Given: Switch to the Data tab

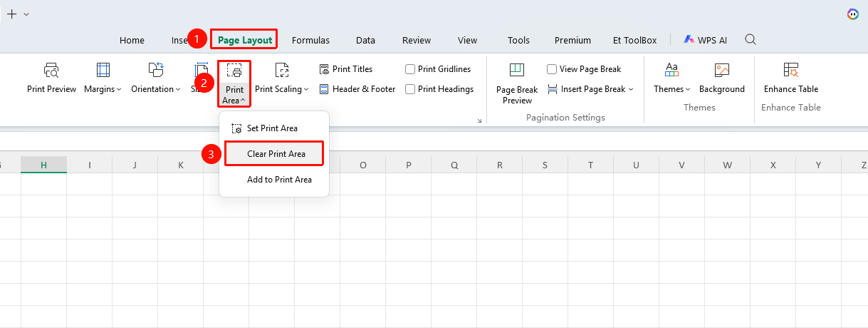Looking at the screenshot, I should pyautogui.click(x=365, y=40).
